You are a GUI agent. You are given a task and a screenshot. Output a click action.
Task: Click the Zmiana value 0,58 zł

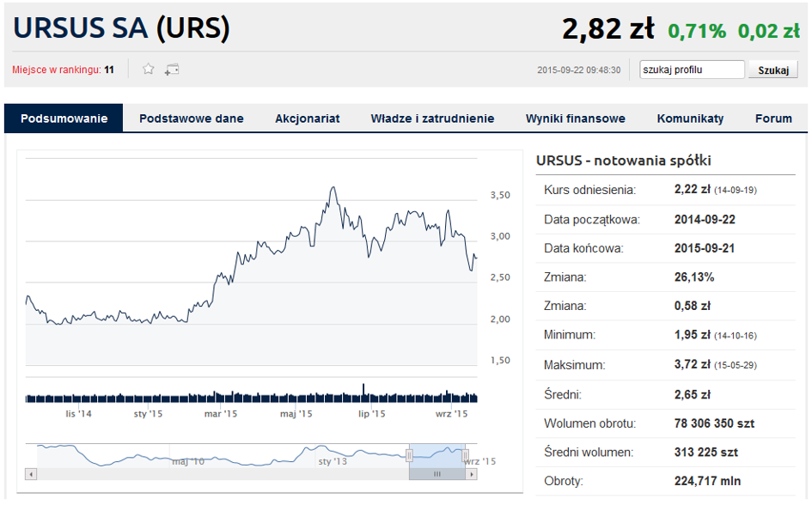[x=693, y=306]
